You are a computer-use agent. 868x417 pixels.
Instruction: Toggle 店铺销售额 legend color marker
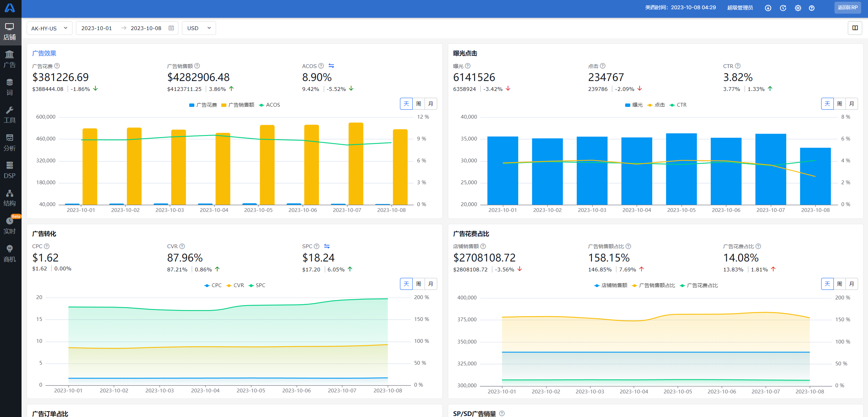coord(597,285)
